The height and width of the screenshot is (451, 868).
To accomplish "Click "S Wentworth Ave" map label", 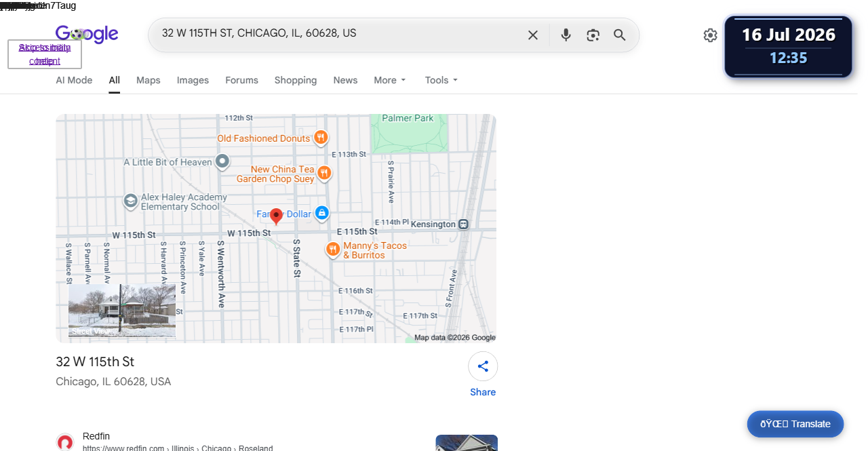I will pyautogui.click(x=220, y=274).
